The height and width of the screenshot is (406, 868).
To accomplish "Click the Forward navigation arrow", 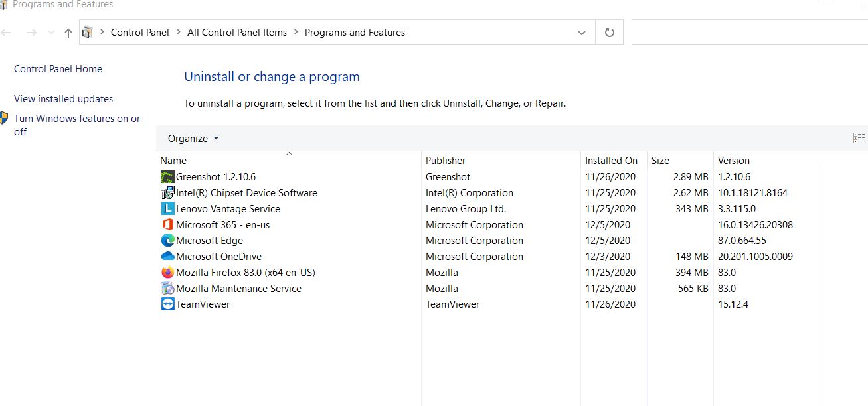I will [31, 33].
